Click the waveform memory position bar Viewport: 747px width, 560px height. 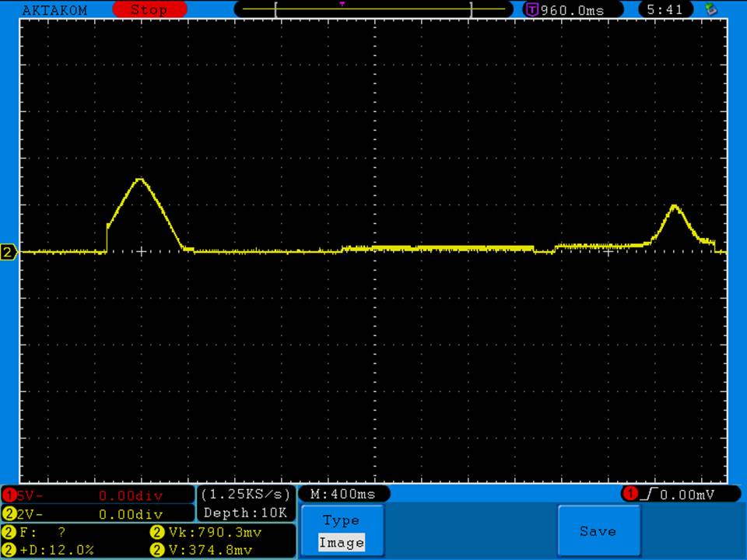pos(373,9)
